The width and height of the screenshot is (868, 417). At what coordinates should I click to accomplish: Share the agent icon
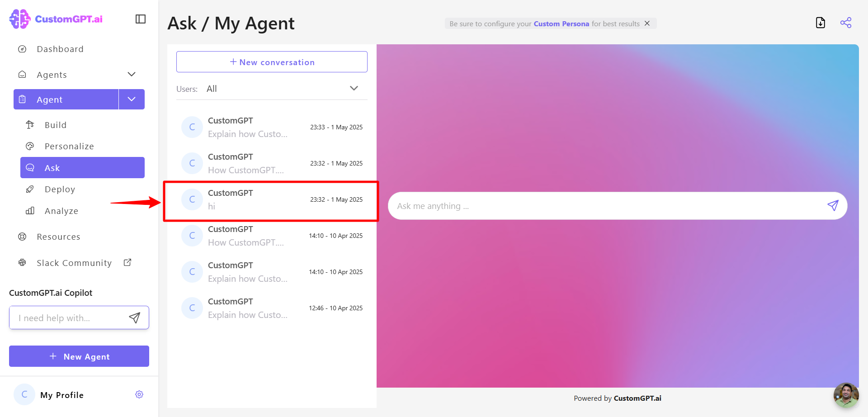point(846,23)
